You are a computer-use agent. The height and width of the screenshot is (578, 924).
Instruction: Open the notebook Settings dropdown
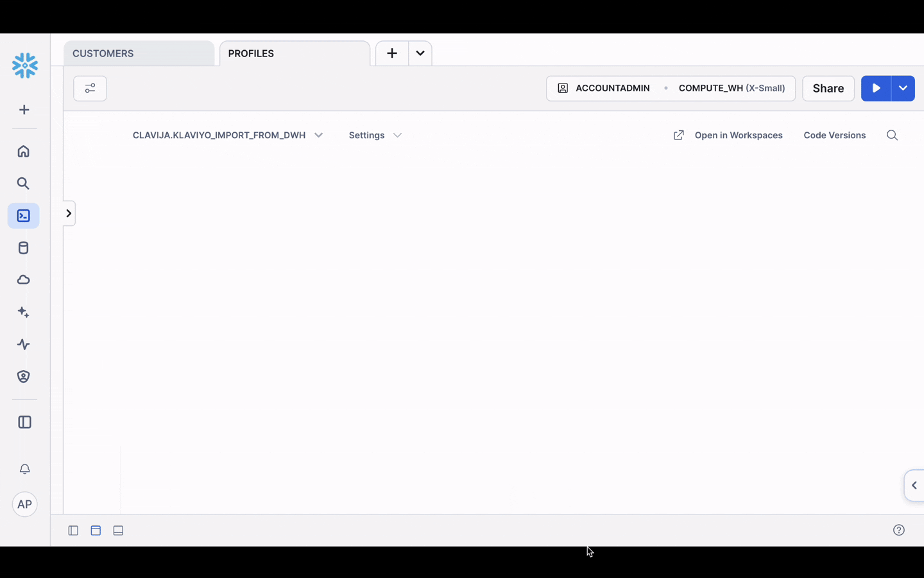click(x=375, y=135)
